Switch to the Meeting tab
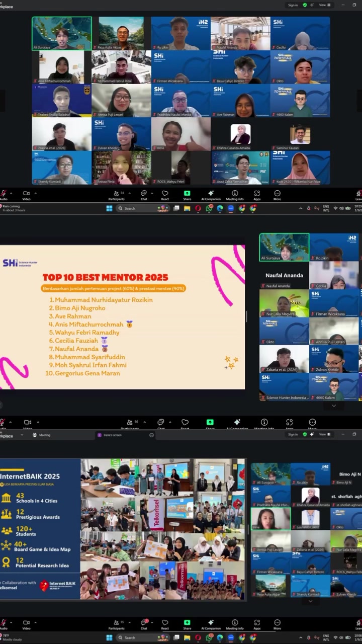 [42, 435]
